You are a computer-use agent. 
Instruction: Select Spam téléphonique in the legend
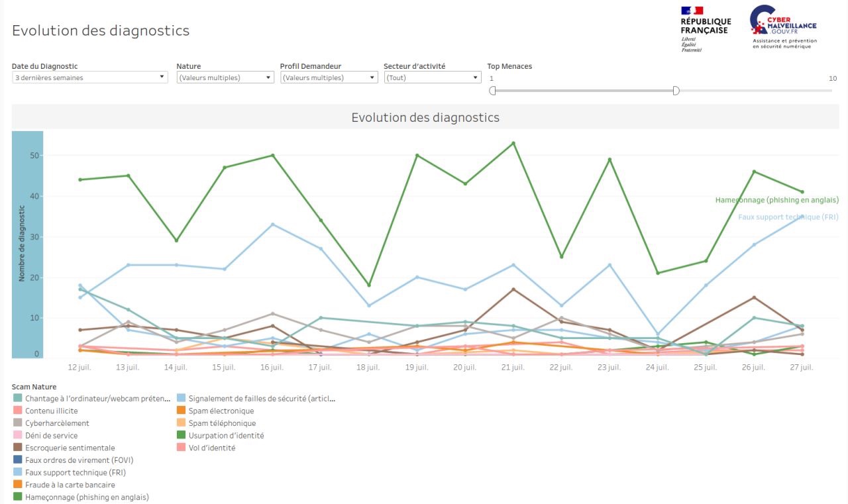tap(222, 423)
